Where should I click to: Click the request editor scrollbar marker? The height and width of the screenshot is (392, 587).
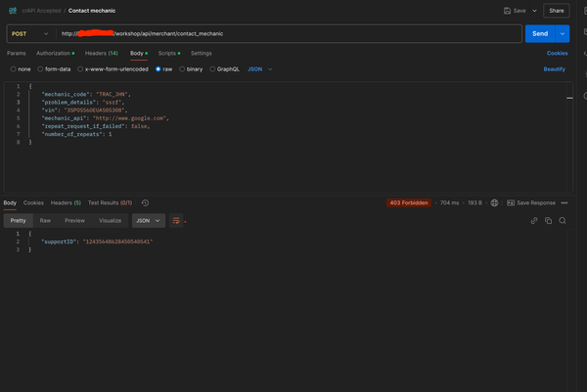(569, 98)
